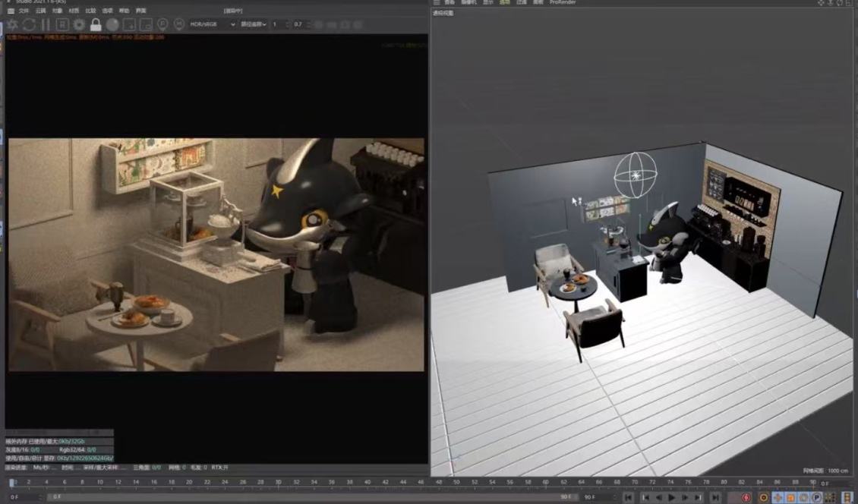This screenshot has width=858, height=504.
Task: Open the 对象 (Objects) menu in Live Viewer
Action: pyautogui.click(x=58, y=11)
